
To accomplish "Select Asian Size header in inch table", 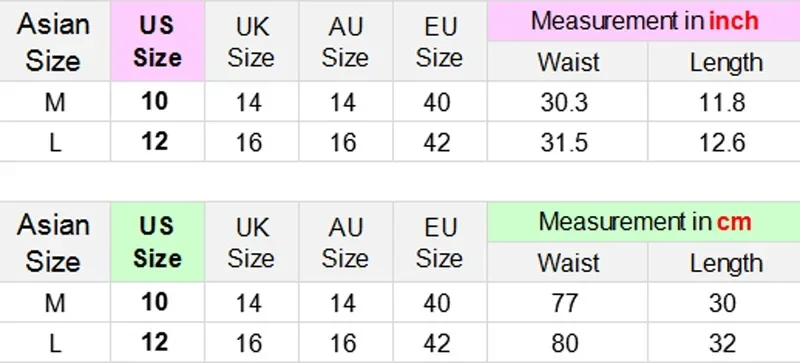I will point(53,42).
